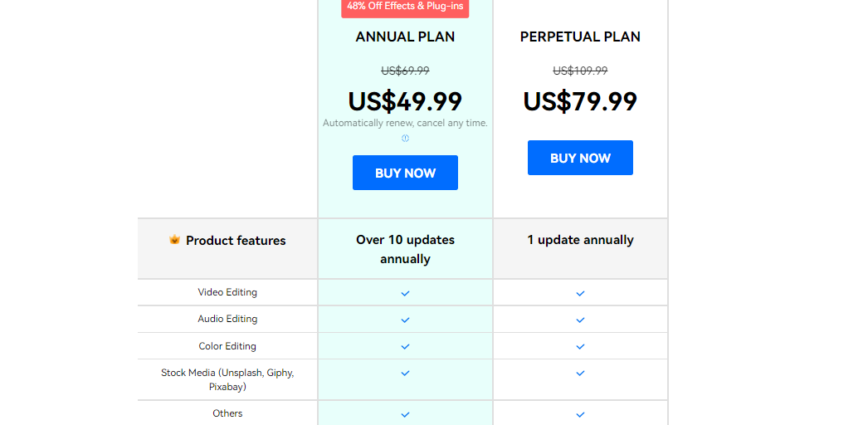Click Annual Plan checkmark for Stock Media

click(x=405, y=374)
